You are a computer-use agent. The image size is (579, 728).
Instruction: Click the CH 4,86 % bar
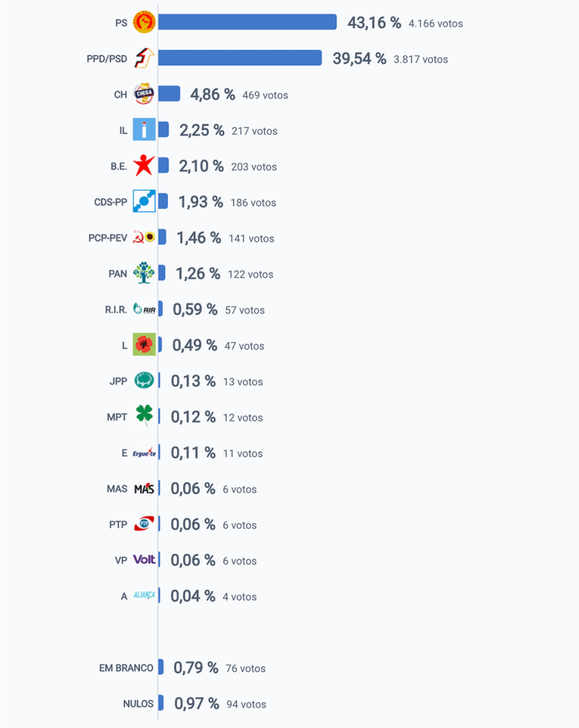click(x=169, y=94)
